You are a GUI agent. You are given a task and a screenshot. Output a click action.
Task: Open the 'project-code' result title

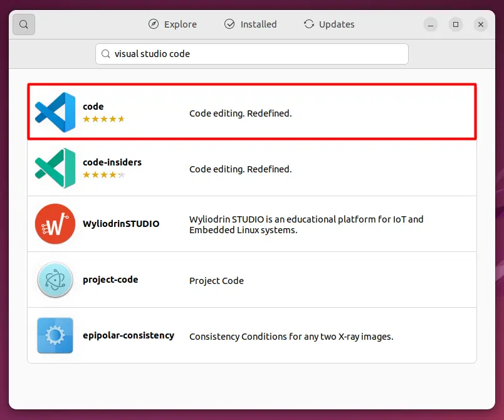(x=110, y=280)
